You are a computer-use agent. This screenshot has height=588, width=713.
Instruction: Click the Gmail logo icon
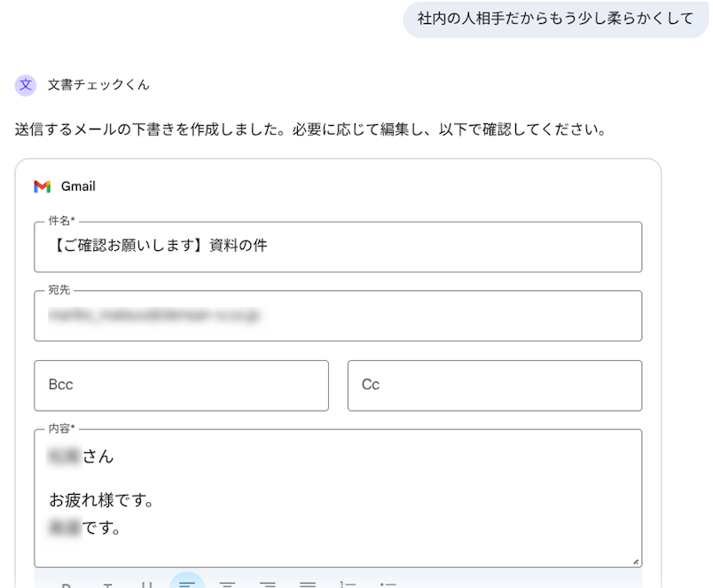coord(43,186)
